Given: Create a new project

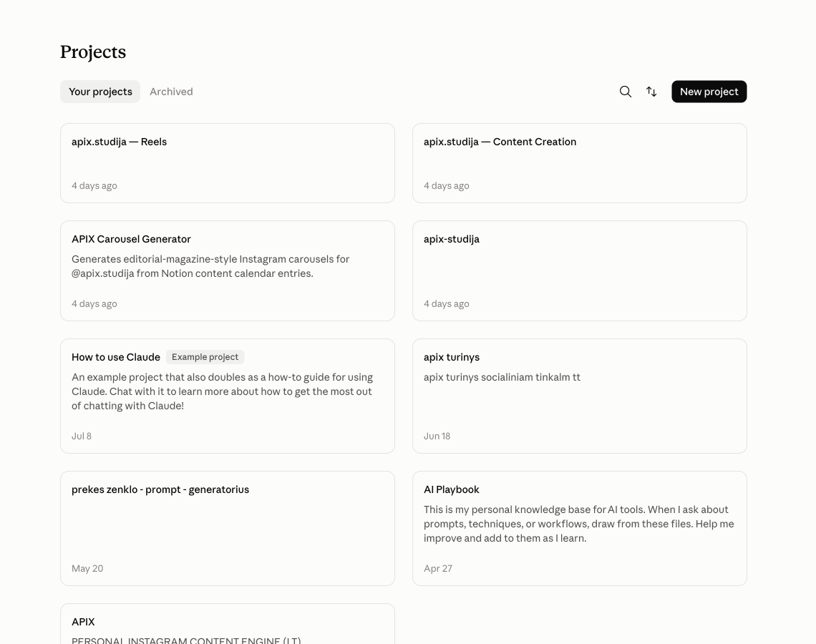Looking at the screenshot, I should (x=709, y=92).
